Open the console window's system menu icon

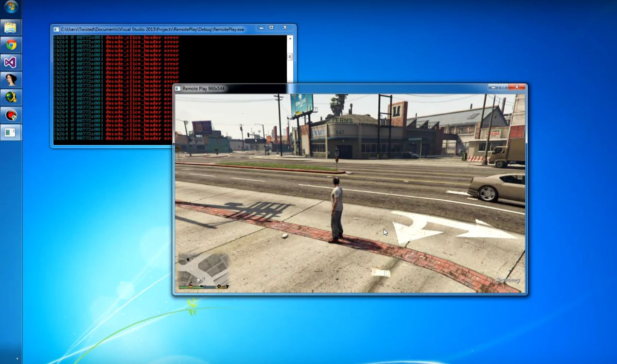pyautogui.click(x=56, y=29)
